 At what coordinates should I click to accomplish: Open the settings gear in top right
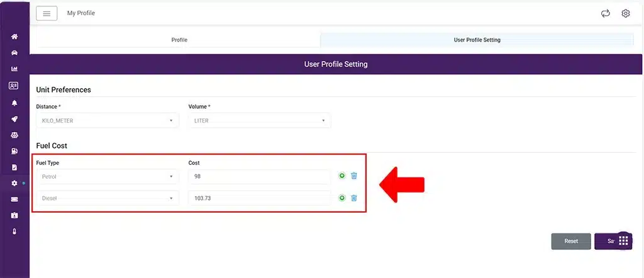626,14
